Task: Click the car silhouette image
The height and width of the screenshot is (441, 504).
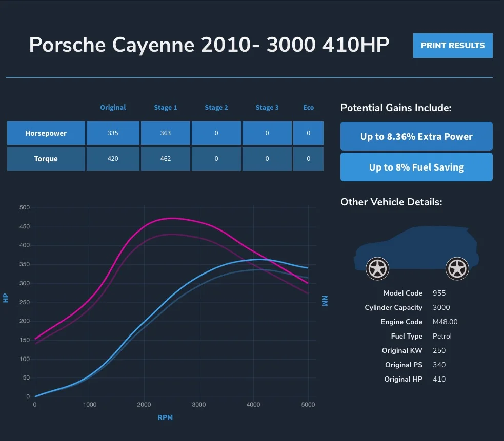Action: [x=416, y=253]
